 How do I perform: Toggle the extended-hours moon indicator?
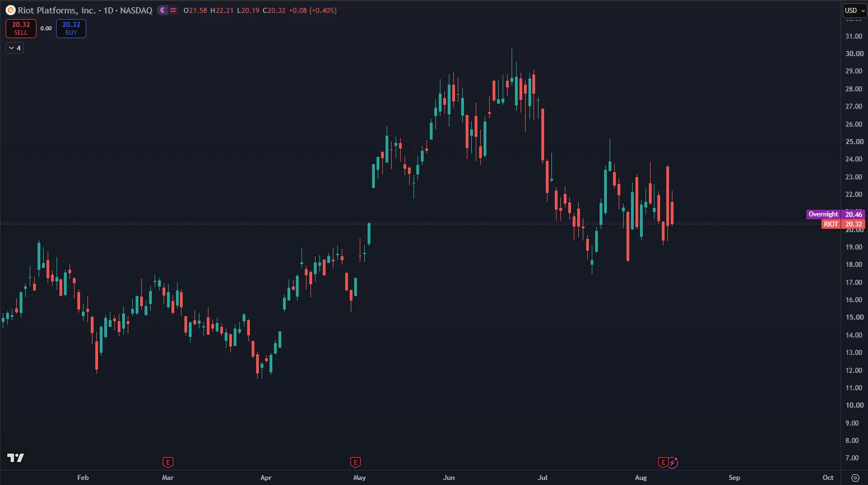tap(163, 10)
